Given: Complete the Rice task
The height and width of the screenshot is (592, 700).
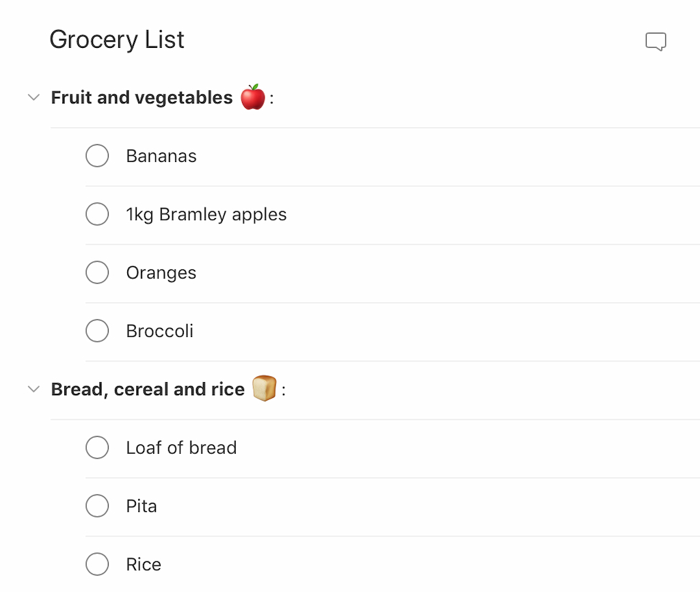Looking at the screenshot, I should pos(97,564).
